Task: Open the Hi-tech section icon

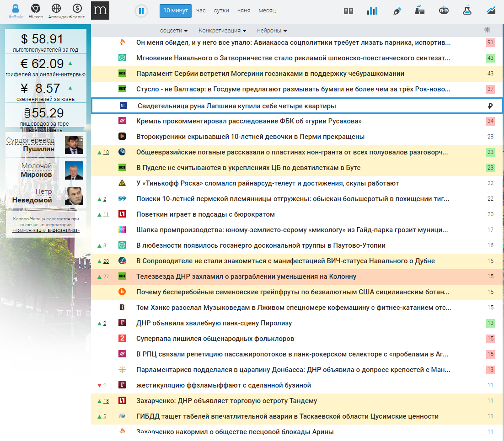Action: [36, 8]
